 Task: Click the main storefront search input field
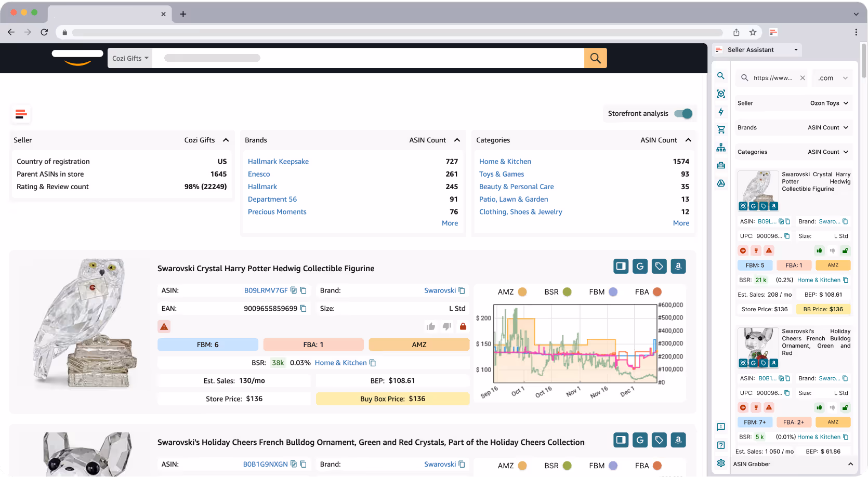coord(369,58)
